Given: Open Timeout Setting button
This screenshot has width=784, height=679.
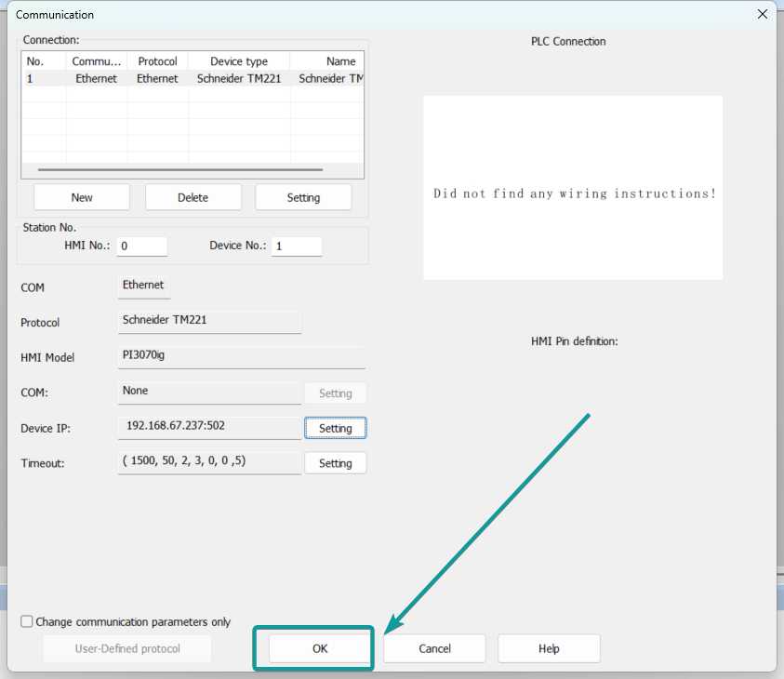Looking at the screenshot, I should click(335, 463).
